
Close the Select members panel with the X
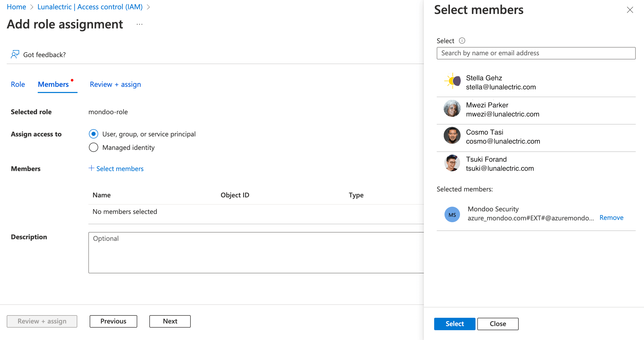(630, 10)
